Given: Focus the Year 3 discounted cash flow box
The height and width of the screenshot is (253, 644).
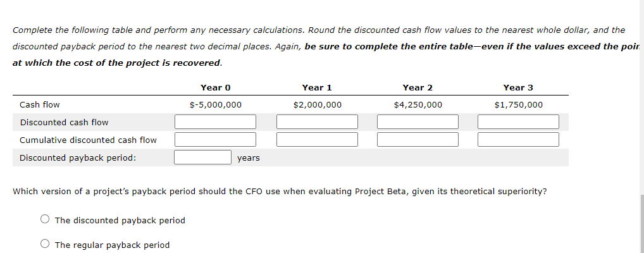Looking at the screenshot, I should click(x=518, y=121).
